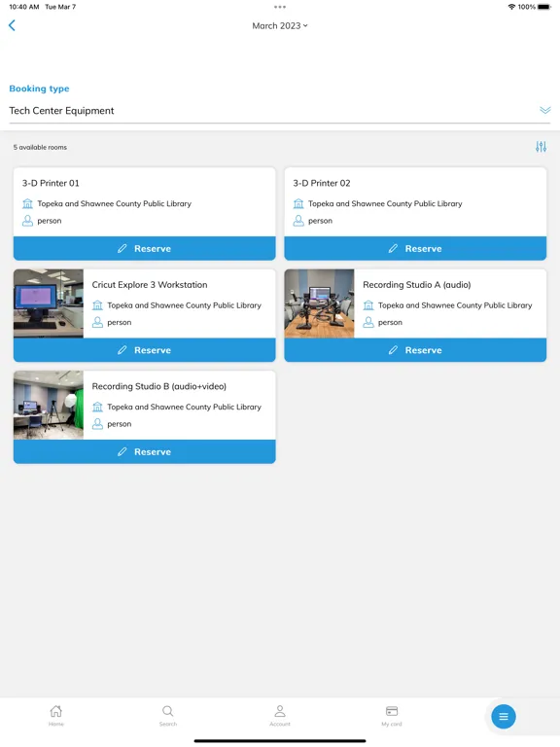Open the My card tab
This screenshot has height=747, width=560.
point(392,716)
